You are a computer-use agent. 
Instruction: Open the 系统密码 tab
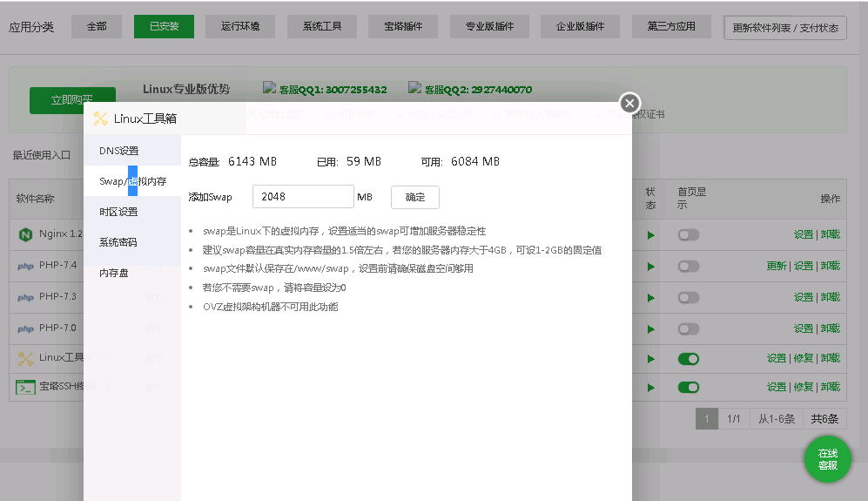tap(132, 242)
